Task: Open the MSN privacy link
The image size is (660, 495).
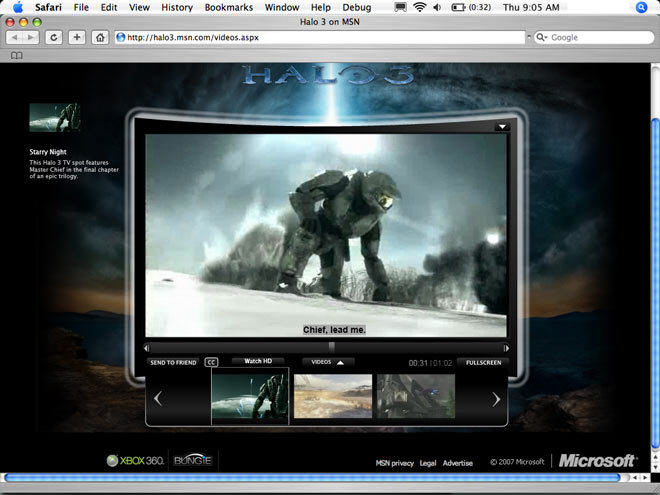Action: click(x=394, y=463)
